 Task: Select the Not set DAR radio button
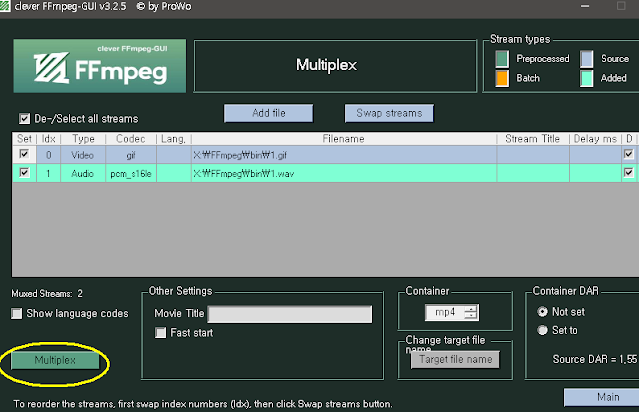tap(542, 312)
